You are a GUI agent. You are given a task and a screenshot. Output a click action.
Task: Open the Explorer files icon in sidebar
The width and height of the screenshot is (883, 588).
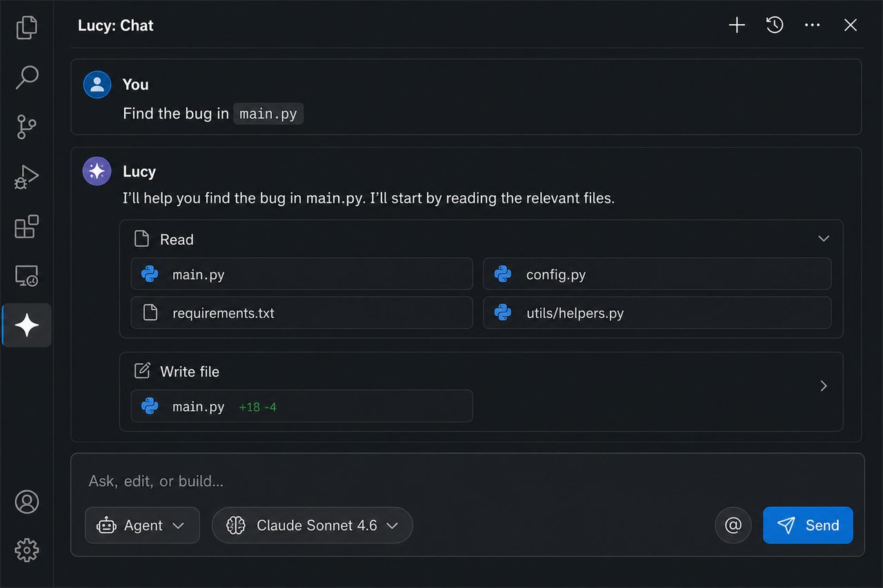26,28
